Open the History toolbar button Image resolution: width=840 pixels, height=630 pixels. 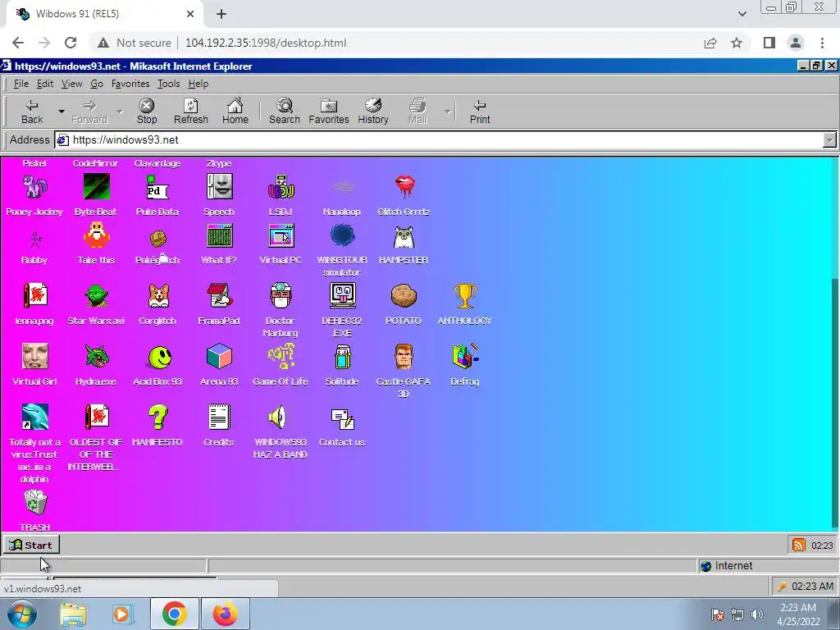(x=373, y=112)
